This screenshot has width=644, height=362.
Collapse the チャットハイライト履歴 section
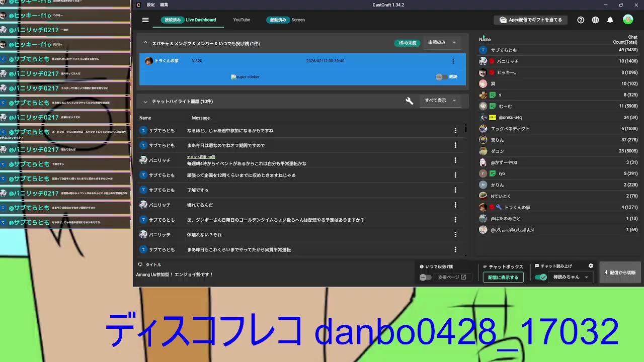145,102
